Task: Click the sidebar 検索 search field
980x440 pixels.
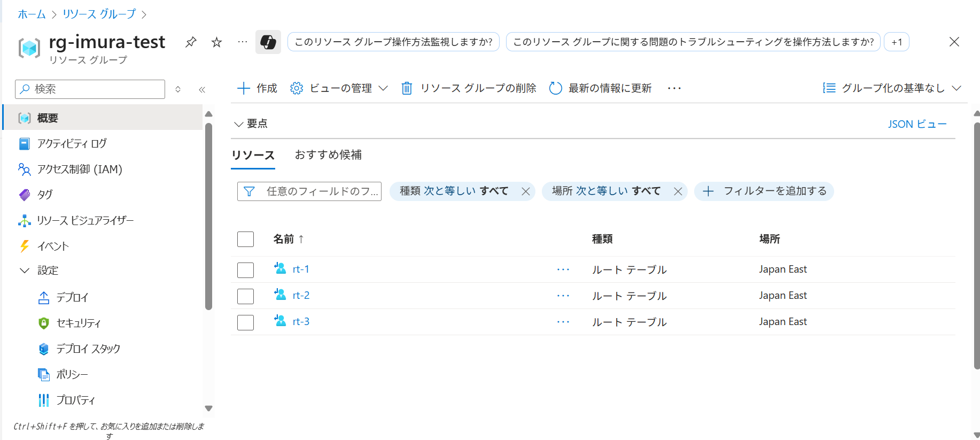Action: (90, 89)
